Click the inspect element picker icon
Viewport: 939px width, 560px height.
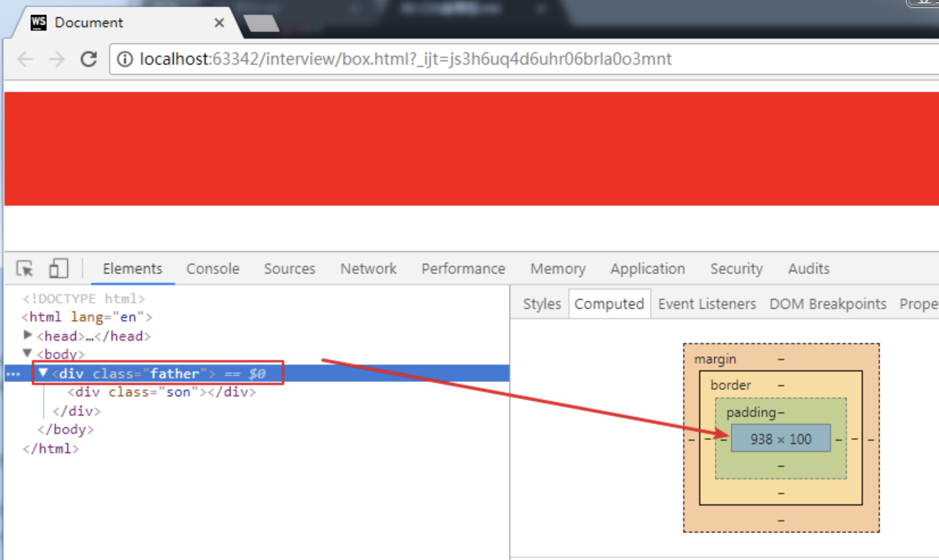[x=25, y=268]
